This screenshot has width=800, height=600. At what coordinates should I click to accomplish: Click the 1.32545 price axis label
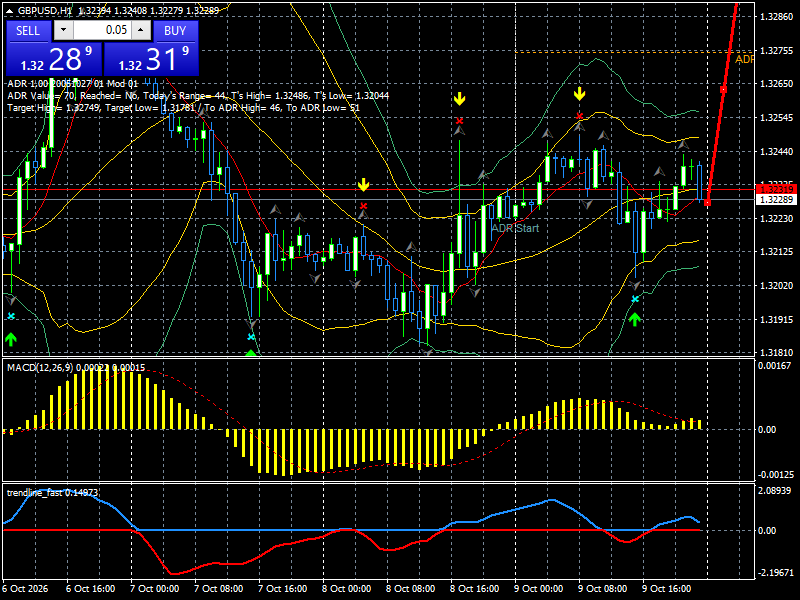tap(777, 118)
